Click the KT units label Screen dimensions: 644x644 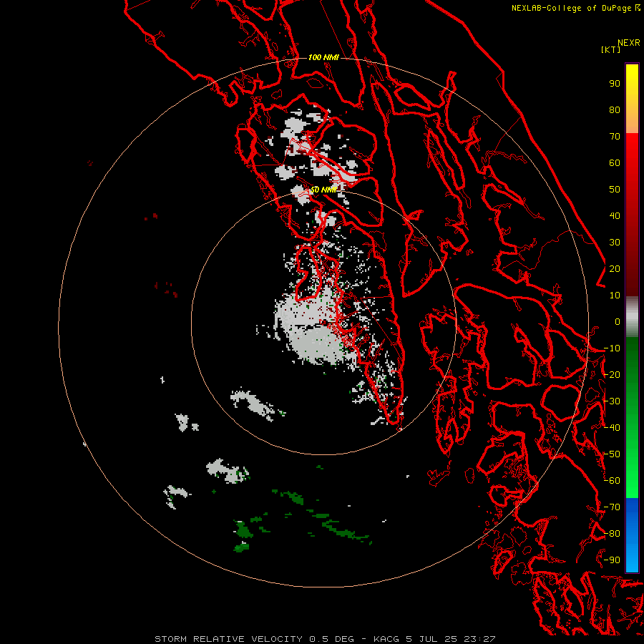[x=610, y=49]
